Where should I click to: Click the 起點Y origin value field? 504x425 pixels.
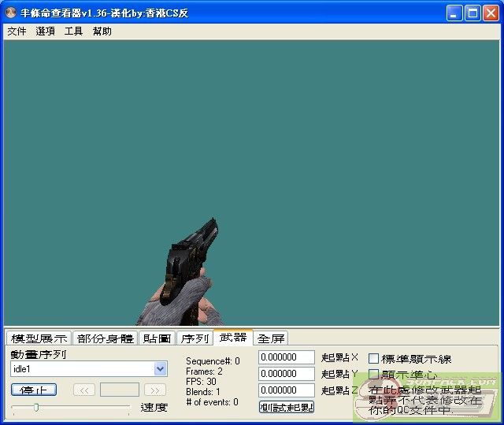click(287, 374)
